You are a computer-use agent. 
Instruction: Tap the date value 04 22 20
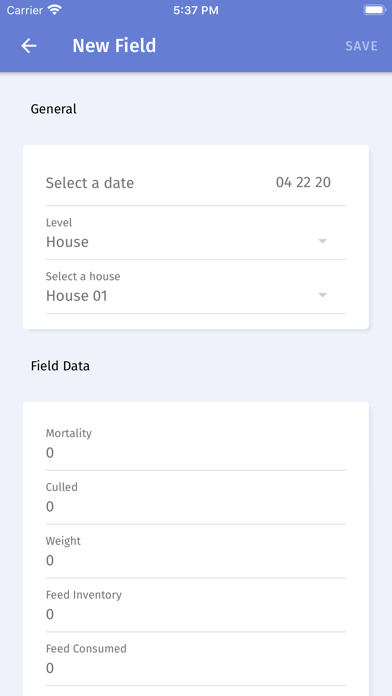tap(303, 182)
